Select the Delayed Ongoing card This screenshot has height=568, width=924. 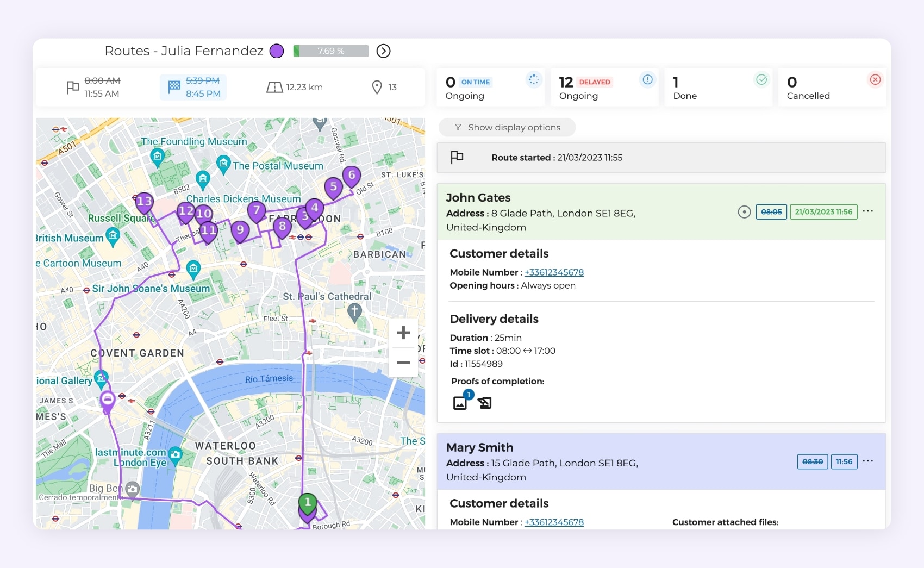[604, 87]
